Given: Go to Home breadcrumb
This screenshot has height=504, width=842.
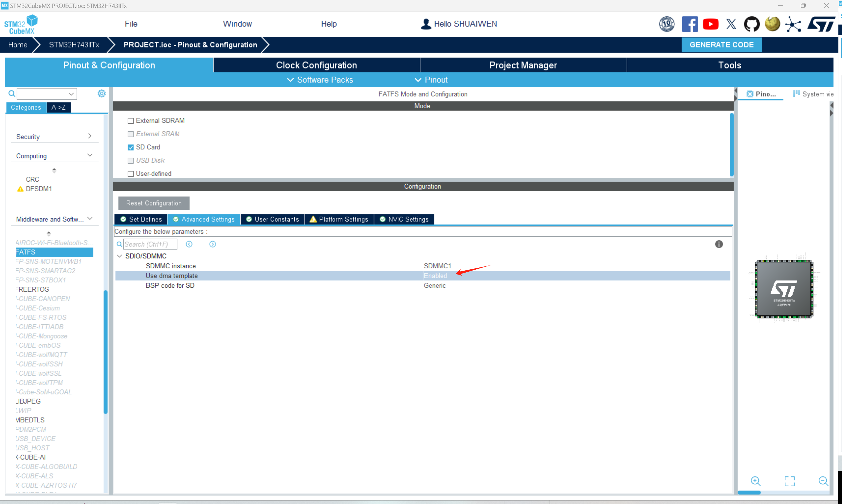Looking at the screenshot, I should [x=18, y=45].
